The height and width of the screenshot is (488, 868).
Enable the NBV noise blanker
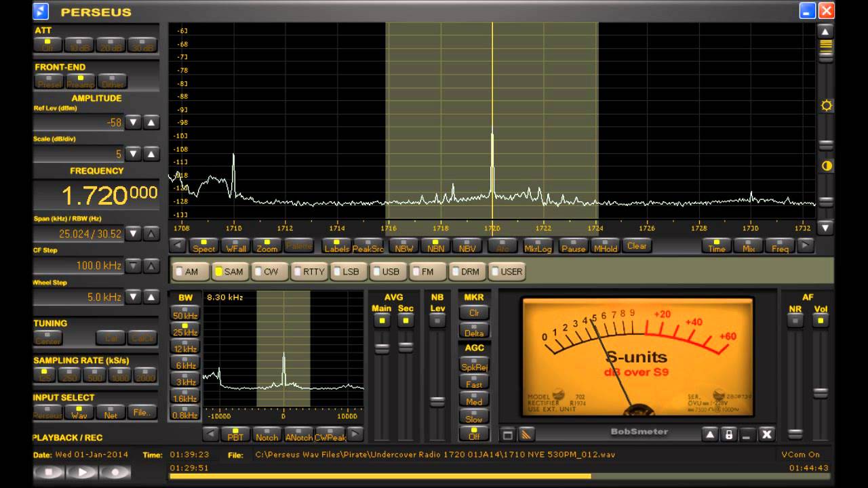point(467,245)
